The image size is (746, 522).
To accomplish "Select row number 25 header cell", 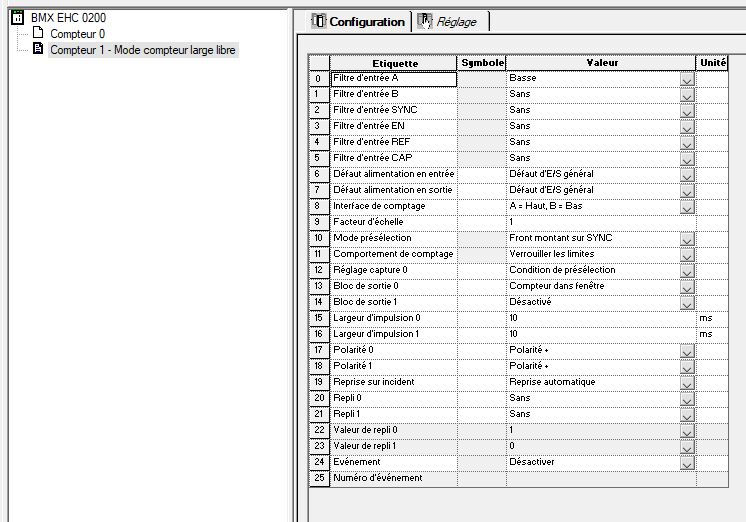I will 318,478.
